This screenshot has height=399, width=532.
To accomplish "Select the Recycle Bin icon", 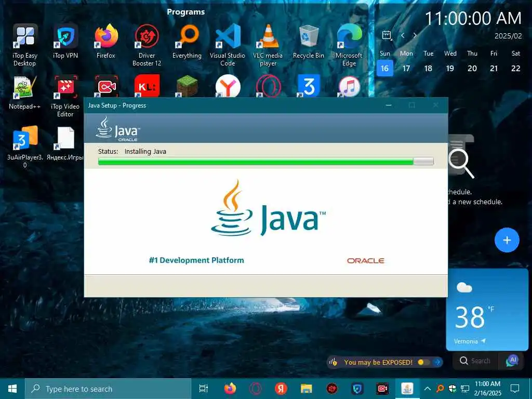I will point(309,41).
